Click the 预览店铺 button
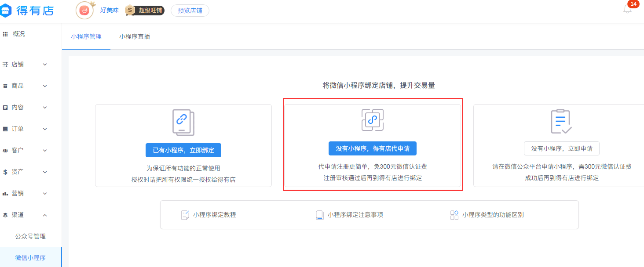 coord(190,11)
